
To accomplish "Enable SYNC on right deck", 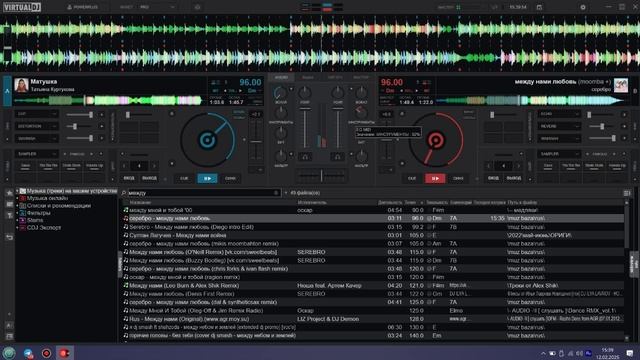I will [458, 178].
